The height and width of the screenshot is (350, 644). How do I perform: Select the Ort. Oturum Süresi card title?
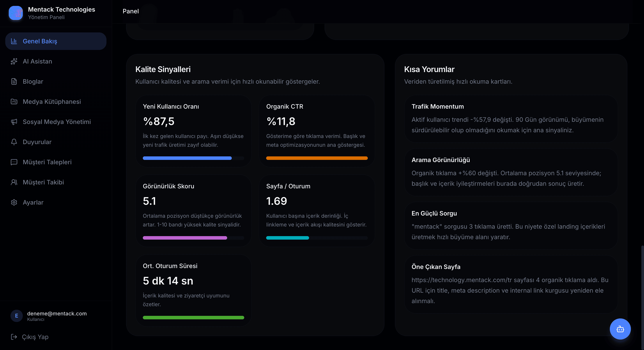click(x=170, y=266)
